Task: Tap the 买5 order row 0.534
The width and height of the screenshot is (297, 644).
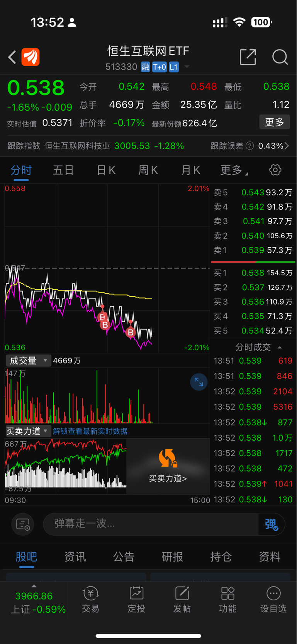Action: tap(253, 331)
